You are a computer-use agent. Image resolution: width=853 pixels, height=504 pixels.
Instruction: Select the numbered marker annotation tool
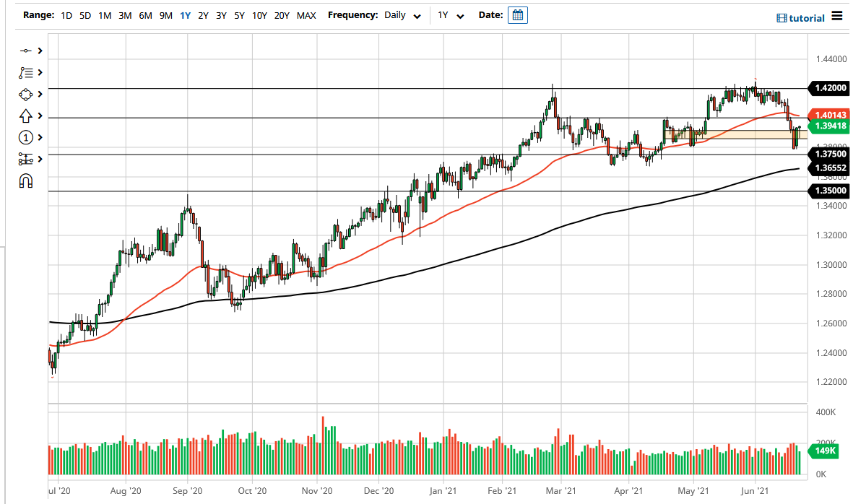pos(25,137)
